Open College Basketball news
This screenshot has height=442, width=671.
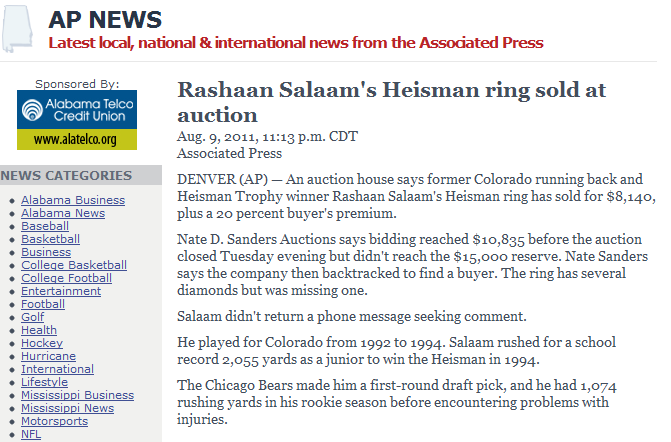[74, 265]
